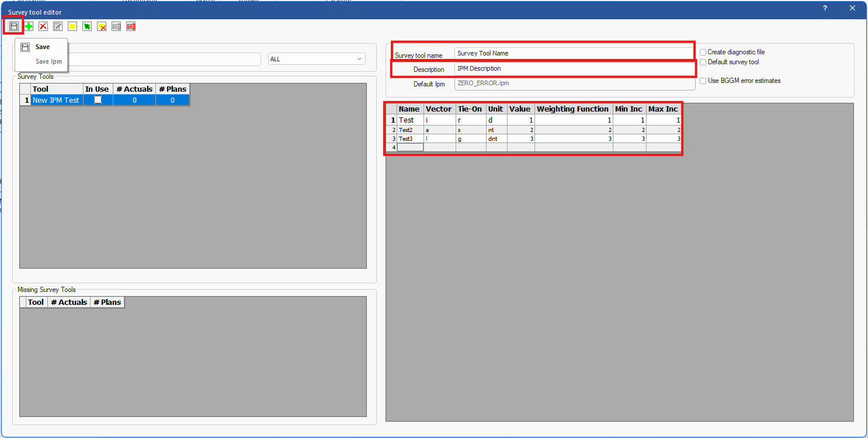Toggle In Use checkbox for New IPM Test
868x438 pixels.
click(98, 100)
